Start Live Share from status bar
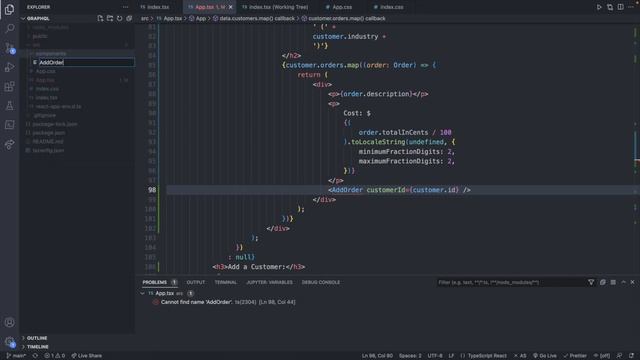This screenshot has width=640, height=360. (87, 356)
